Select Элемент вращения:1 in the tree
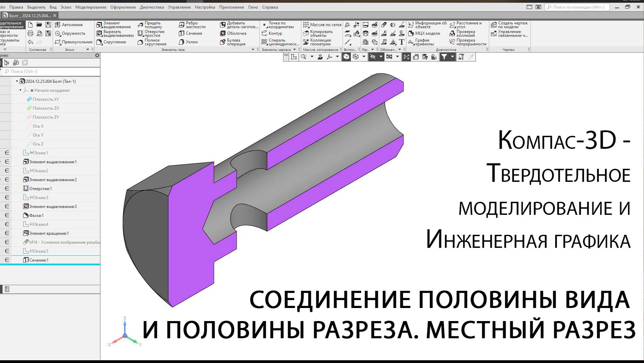Screen dimensions: 644x363 46,233
